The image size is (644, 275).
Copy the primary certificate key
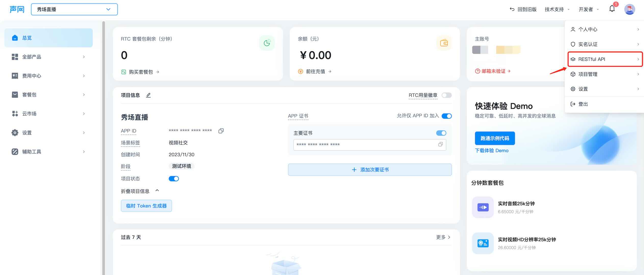tap(440, 144)
